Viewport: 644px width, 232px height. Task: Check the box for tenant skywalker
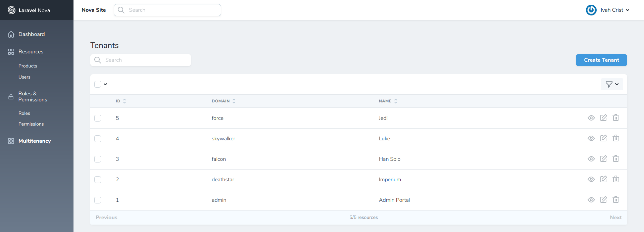click(98, 139)
